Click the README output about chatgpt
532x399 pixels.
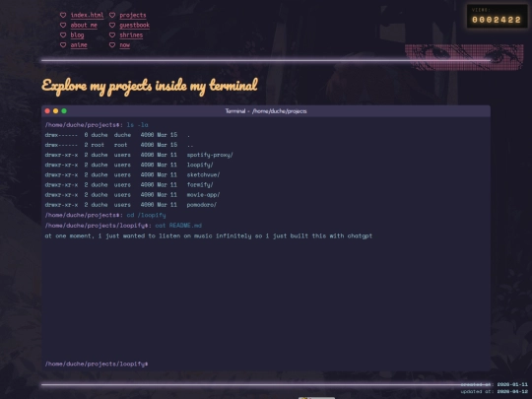point(208,235)
